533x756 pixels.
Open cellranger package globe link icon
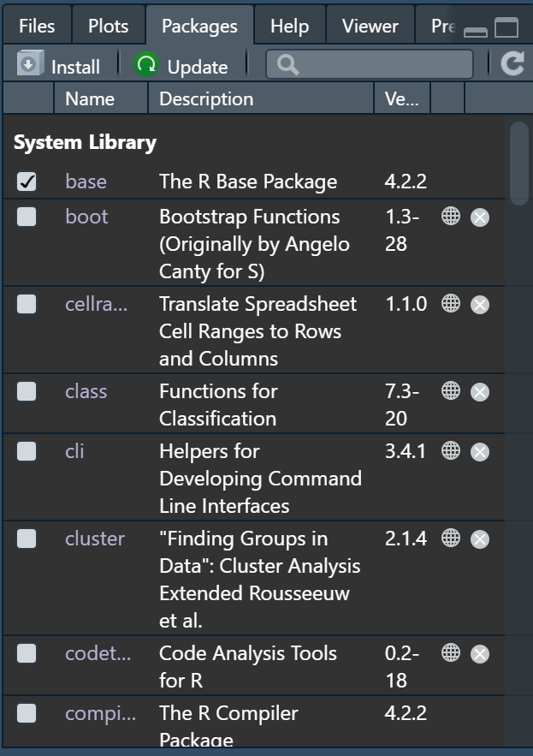click(x=451, y=304)
